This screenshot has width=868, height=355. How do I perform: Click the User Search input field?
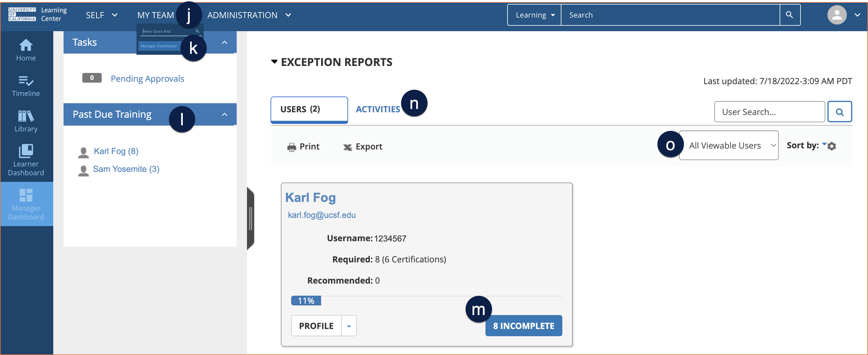[770, 112]
